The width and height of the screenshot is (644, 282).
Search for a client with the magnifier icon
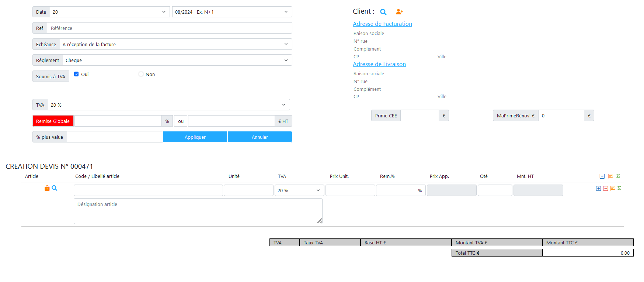[383, 12]
